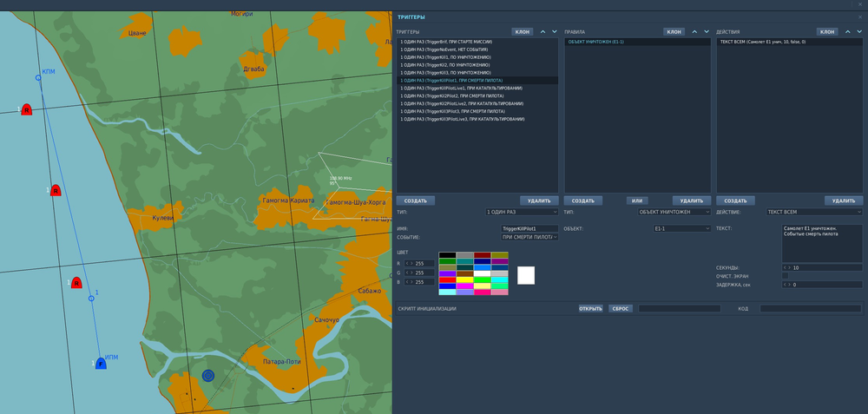Image resolution: width=868 pixels, height=414 pixels.
Task: Click up arrow in ПРАВИЛА panel
Action: (694, 31)
